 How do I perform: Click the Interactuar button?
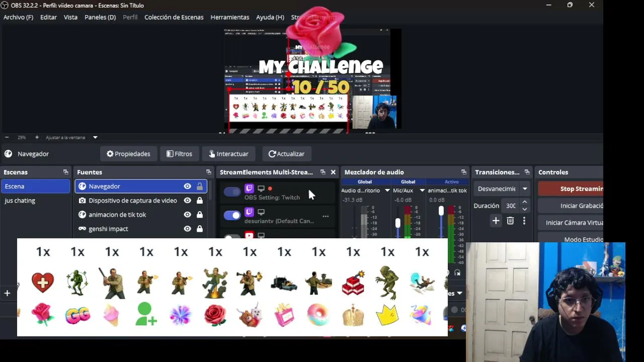[229, 154]
